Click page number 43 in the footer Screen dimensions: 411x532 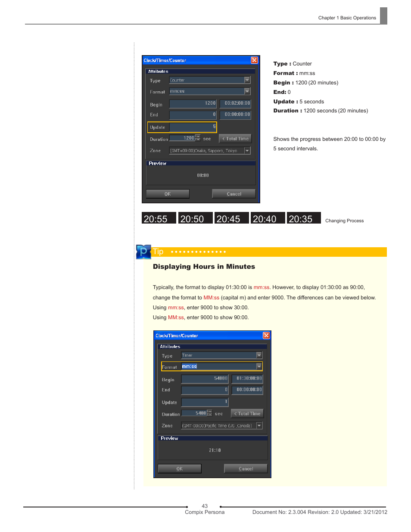click(x=205, y=506)
